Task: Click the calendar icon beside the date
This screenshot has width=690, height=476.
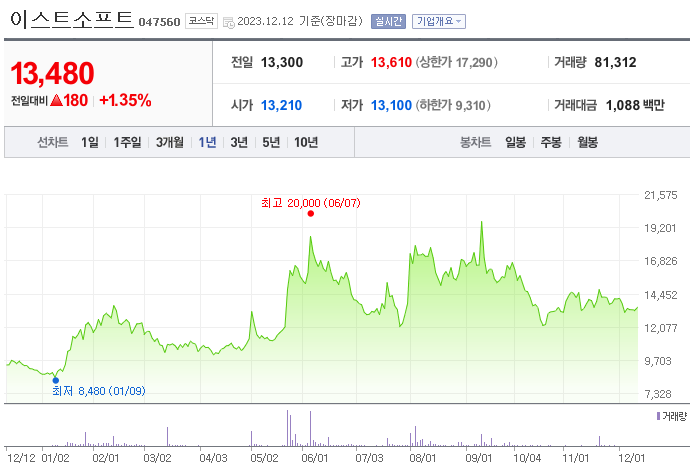Action: [x=228, y=22]
